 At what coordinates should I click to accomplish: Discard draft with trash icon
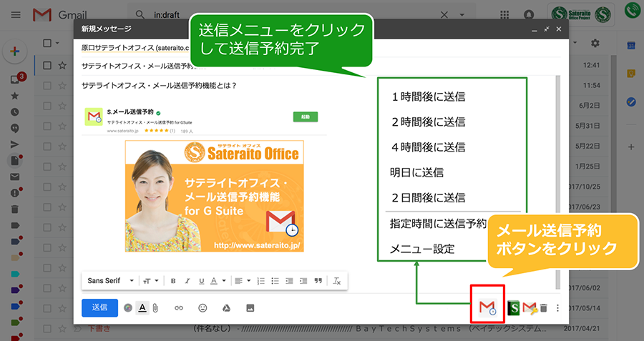tap(544, 308)
